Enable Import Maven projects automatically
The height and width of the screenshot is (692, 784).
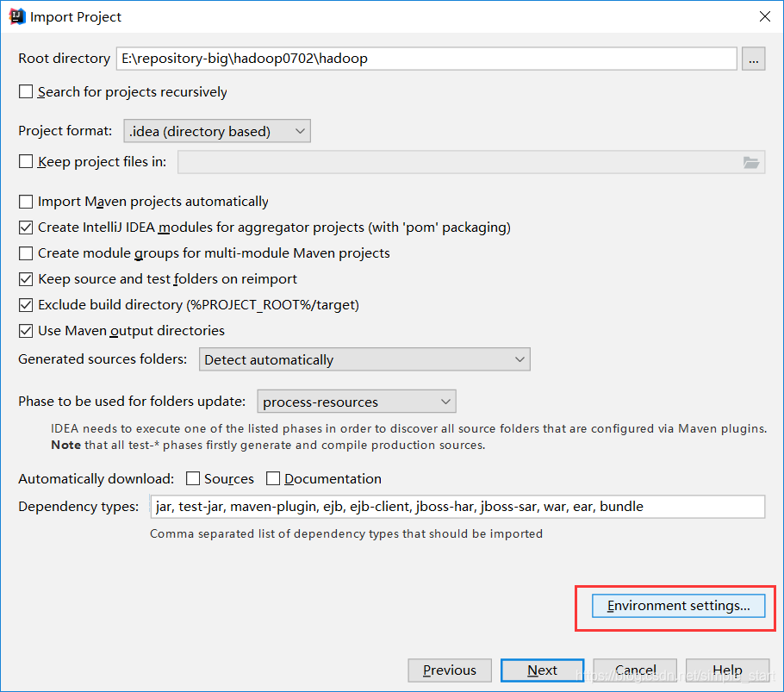point(26,202)
